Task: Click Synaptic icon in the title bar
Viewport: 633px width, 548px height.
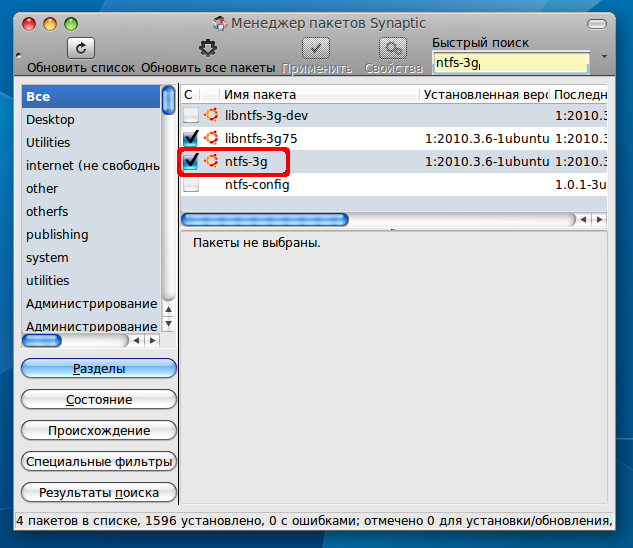Action: 220,23
